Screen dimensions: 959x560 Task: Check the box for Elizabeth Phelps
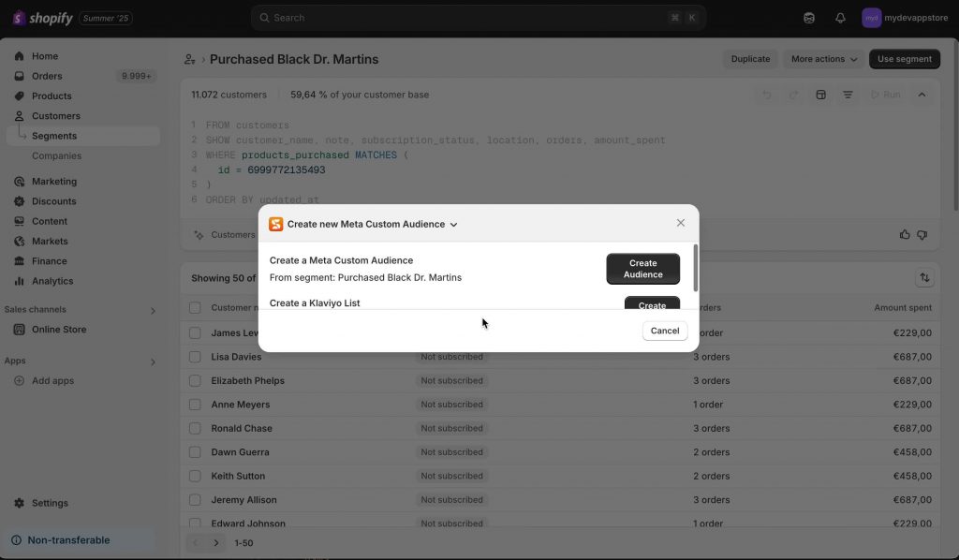(x=195, y=381)
